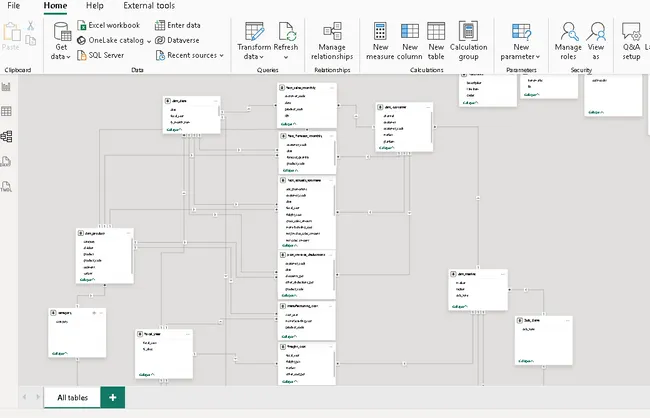Click the Excel workbook button
Screen dimensions: 650x418
pos(108,24)
